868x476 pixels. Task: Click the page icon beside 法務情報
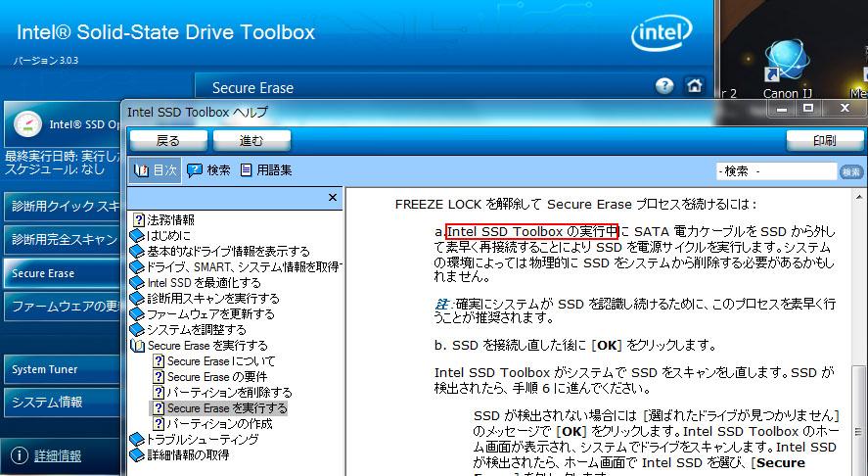(x=138, y=220)
